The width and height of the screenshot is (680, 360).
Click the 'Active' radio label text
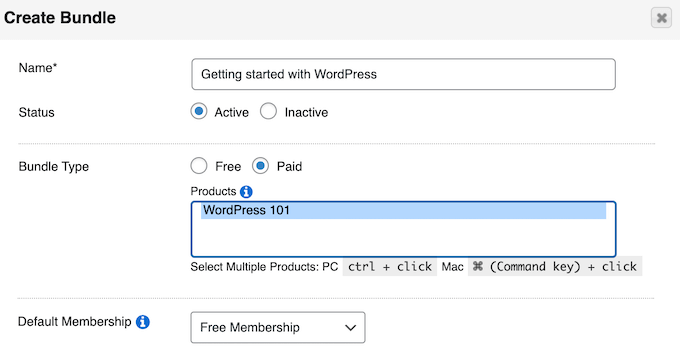(x=232, y=112)
